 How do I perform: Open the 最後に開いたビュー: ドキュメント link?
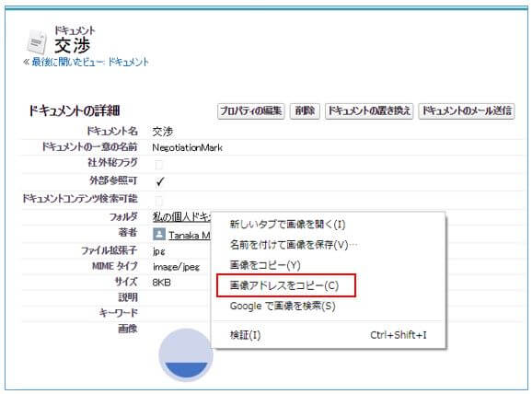(90, 62)
